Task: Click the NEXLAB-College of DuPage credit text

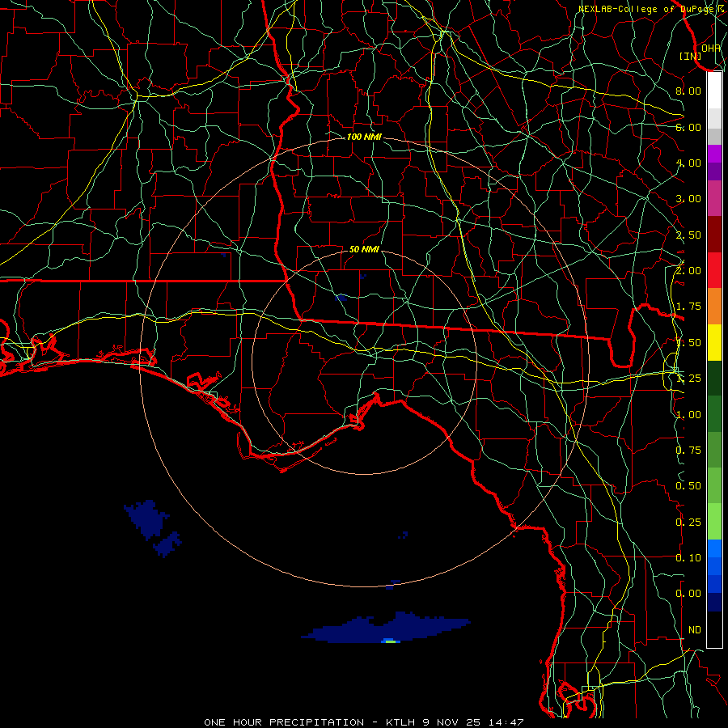Action: (646, 9)
